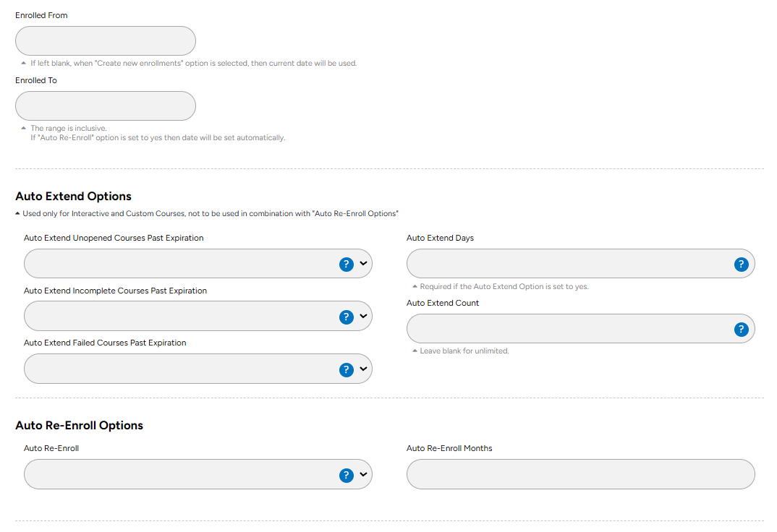This screenshot has height=532, width=777.
Task: Focus the Enrolled From date field
Action: 106,40
